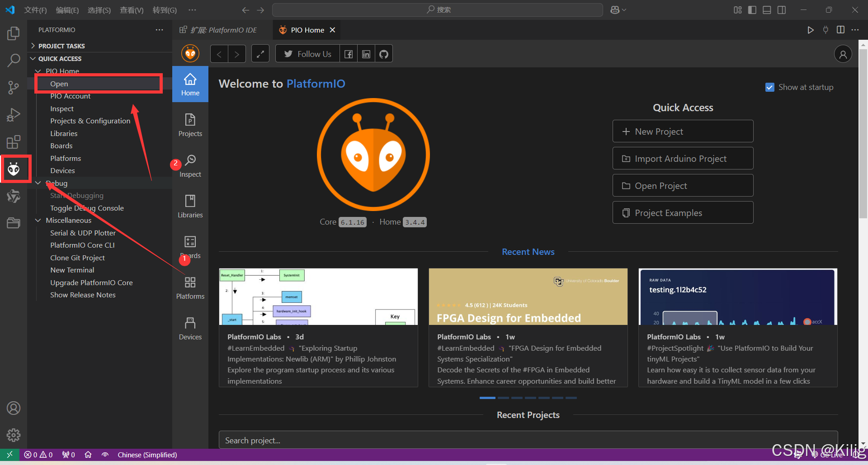This screenshot has width=868, height=465.
Task: Open the 选择(S) menu
Action: (x=99, y=10)
